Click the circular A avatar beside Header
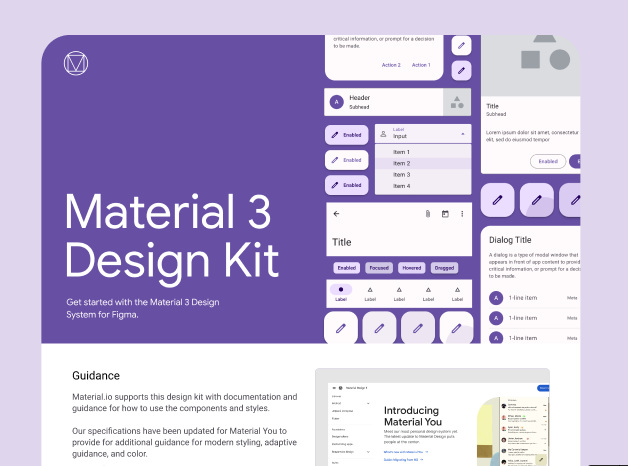The height and width of the screenshot is (466, 628). pyautogui.click(x=336, y=102)
